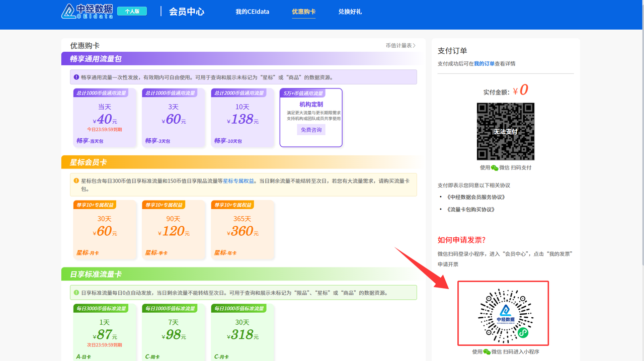This screenshot has height=361, width=644.
Task: Click 星标专属权益 link in the notice
Action: [x=239, y=181]
